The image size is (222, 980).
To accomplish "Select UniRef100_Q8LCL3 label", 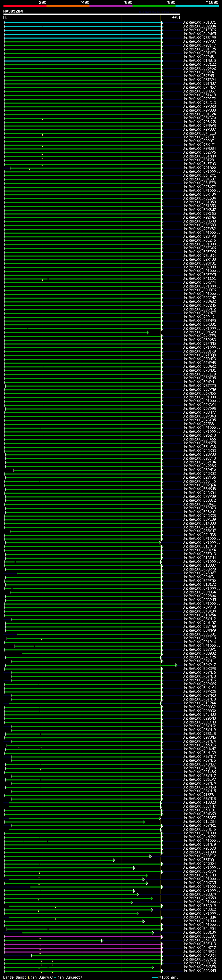I will tap(199, 103).
